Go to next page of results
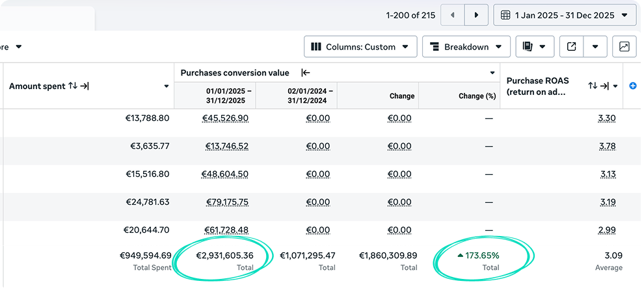This screenshot has width=644, height=290. pos(476,14)
